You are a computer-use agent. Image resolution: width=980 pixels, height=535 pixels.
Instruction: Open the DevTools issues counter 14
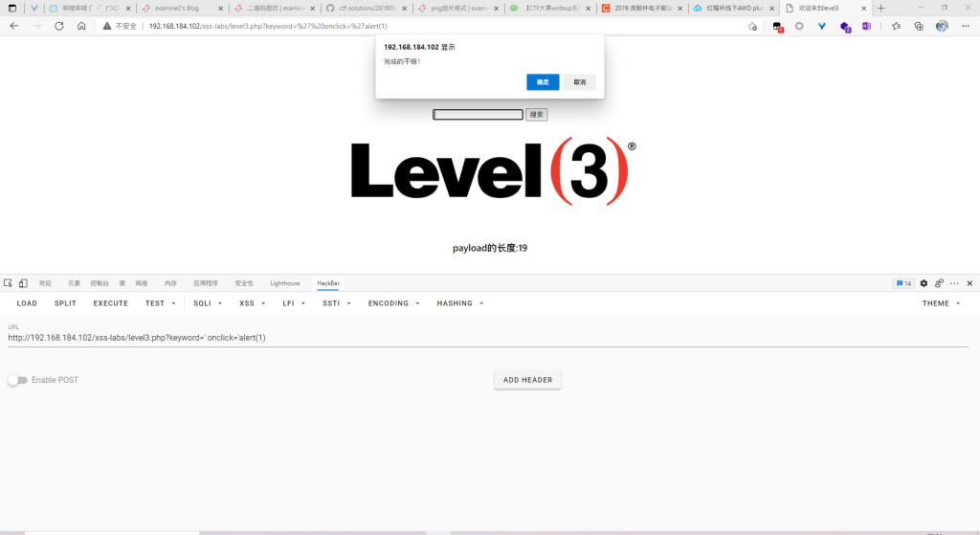tap(903, 283)
